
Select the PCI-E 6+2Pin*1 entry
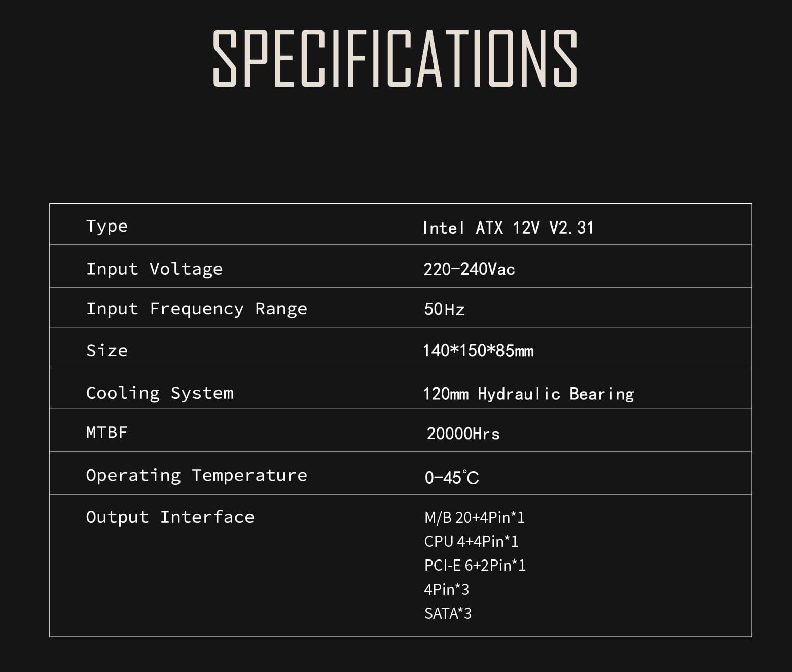pos(475,565)
